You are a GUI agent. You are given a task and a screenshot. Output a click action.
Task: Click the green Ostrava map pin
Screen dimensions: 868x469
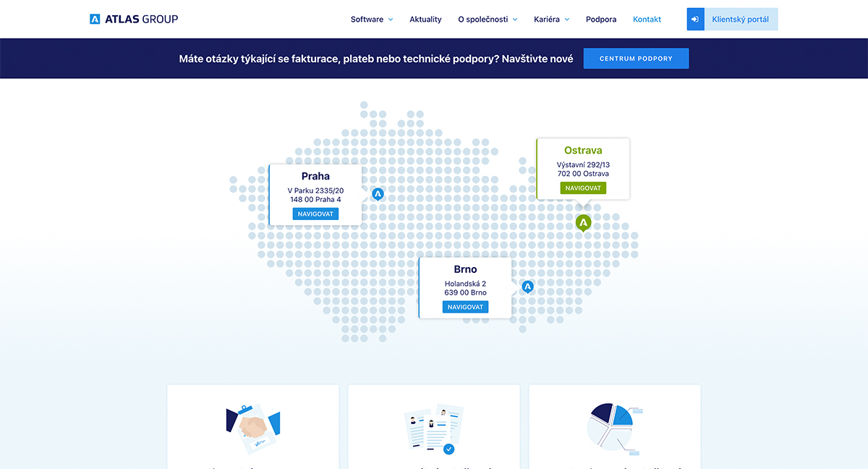[583, 222]
